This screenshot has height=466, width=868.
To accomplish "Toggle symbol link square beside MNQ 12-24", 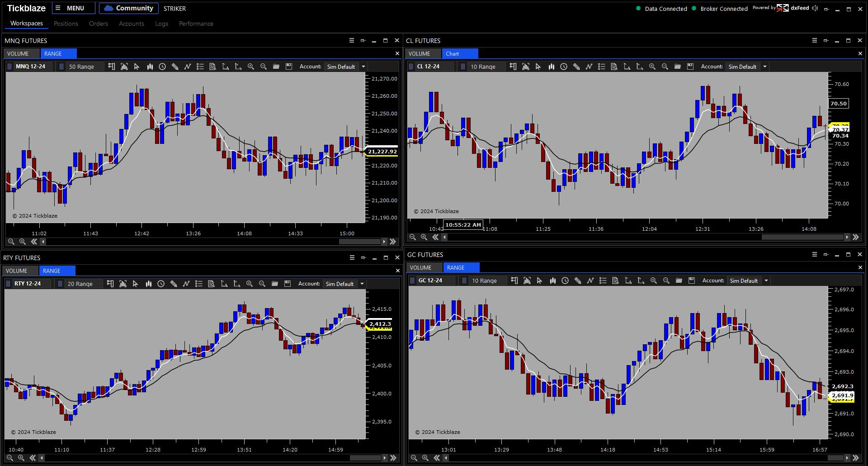I will coord(9,67).
